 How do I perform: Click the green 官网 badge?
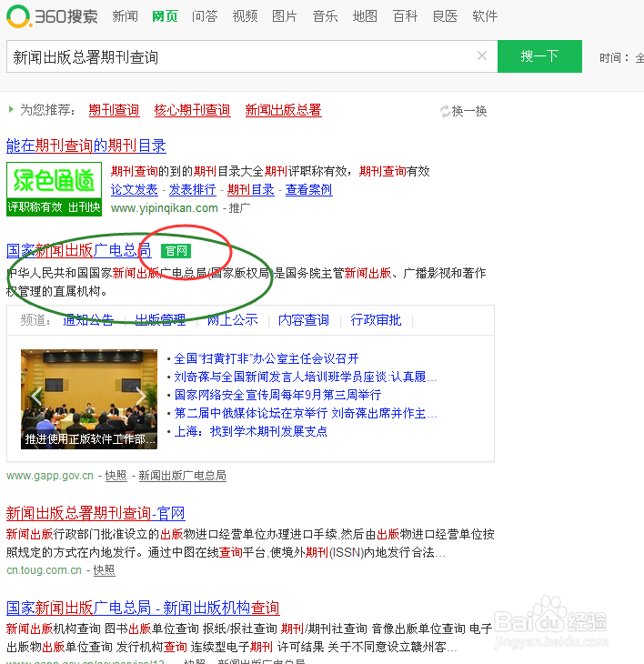pos(176,251)
